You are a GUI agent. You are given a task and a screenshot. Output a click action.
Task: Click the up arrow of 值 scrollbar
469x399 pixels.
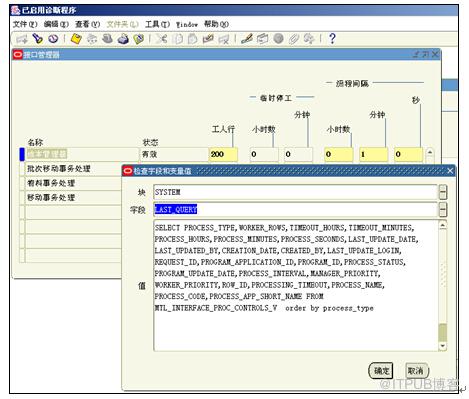pos(443,225)
